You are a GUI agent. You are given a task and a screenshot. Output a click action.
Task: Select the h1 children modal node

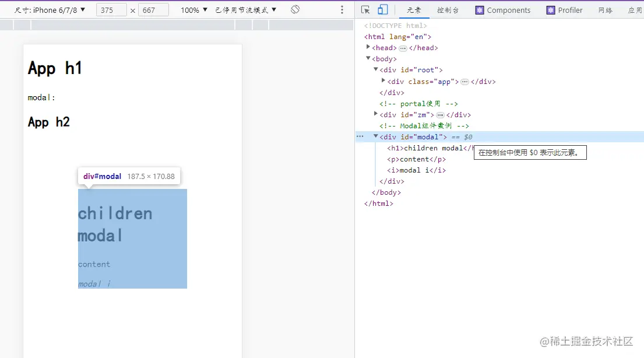coord(430,148)
